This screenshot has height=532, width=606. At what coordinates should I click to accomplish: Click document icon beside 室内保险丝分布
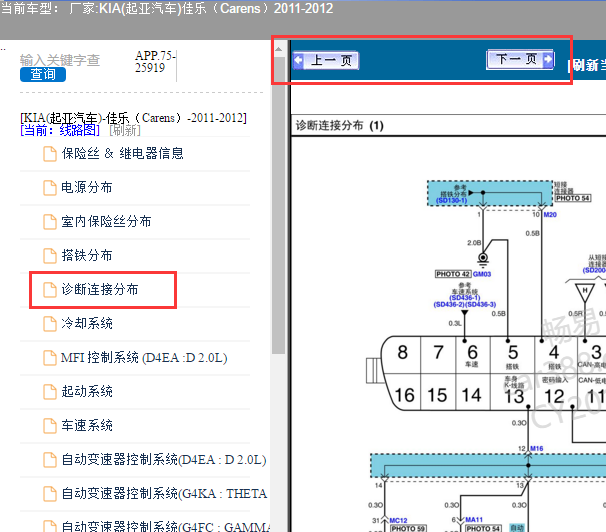[49, 222]
